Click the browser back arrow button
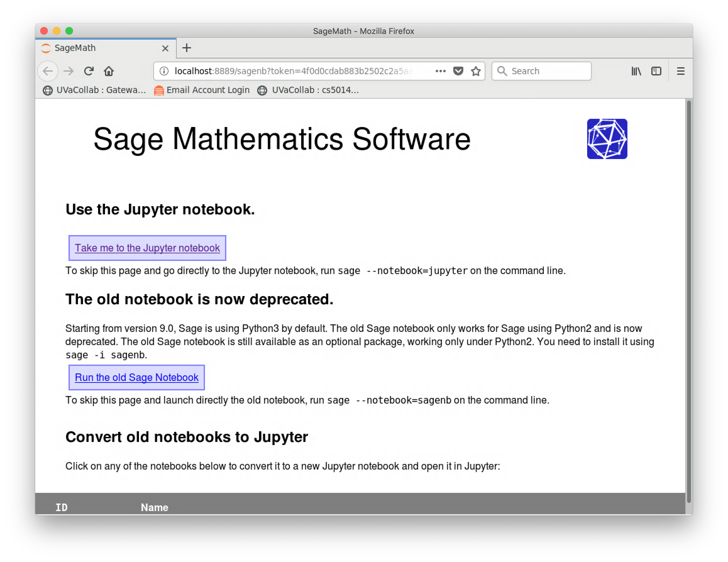Screen dimensions: 728x562 [48, 71]
